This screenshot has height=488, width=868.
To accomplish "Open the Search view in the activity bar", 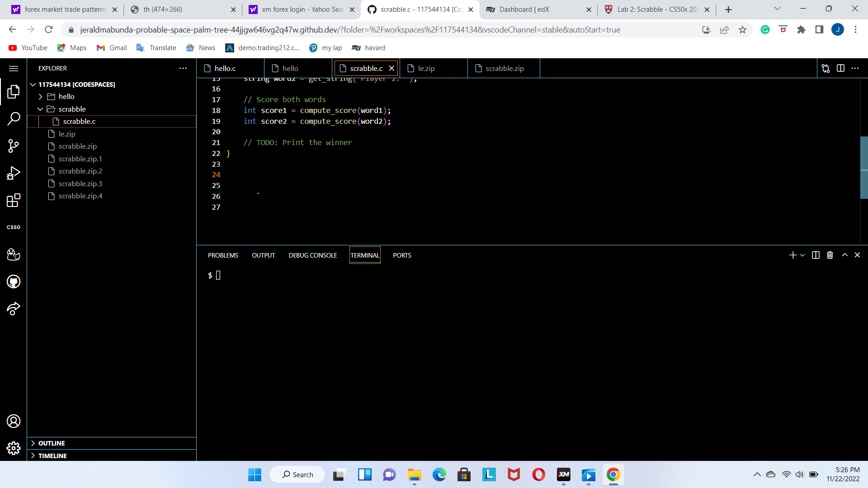I will point(14,118).
